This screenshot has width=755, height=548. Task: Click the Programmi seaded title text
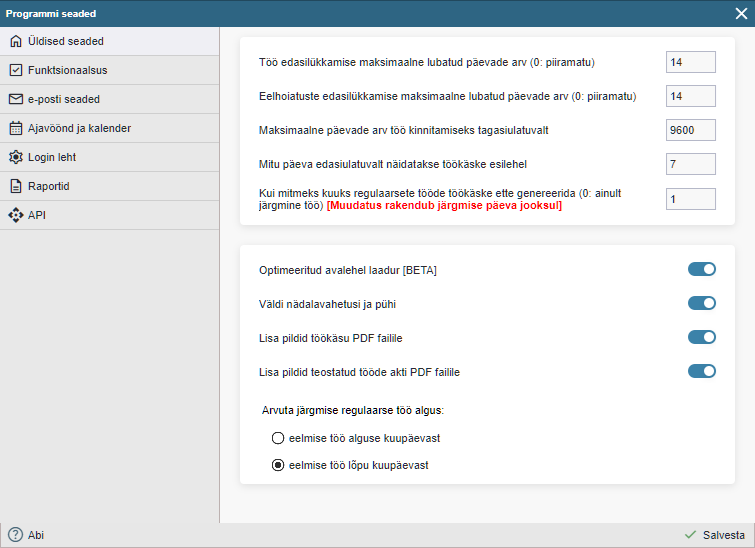pos(51,13)
